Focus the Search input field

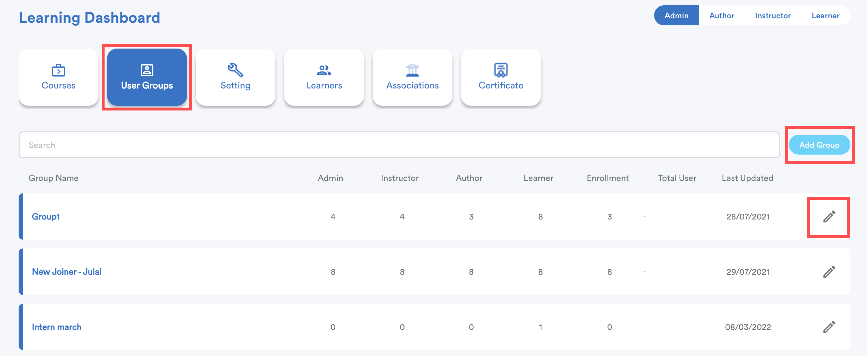click(x=399, y=145)
